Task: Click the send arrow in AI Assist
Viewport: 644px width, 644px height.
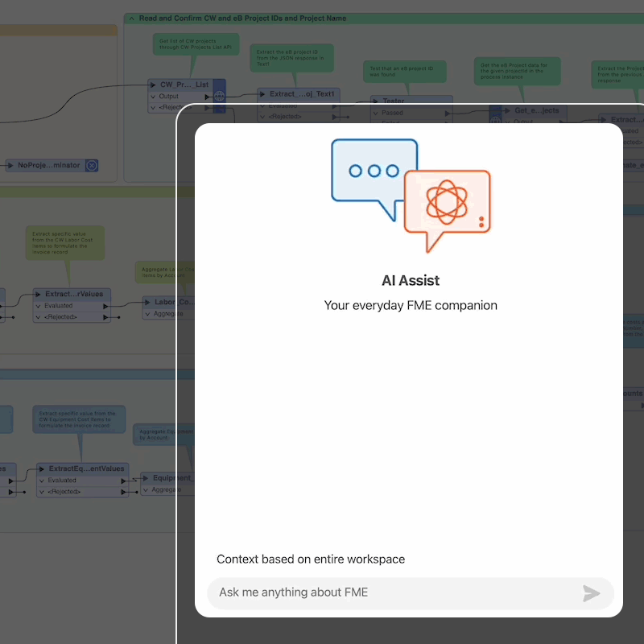Action: click(592, 593)
